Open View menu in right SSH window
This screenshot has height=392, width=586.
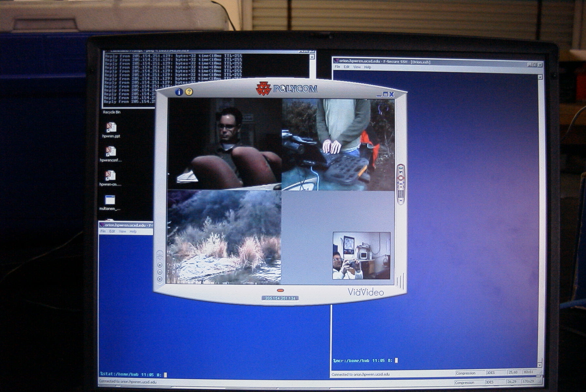click(357, 67)
